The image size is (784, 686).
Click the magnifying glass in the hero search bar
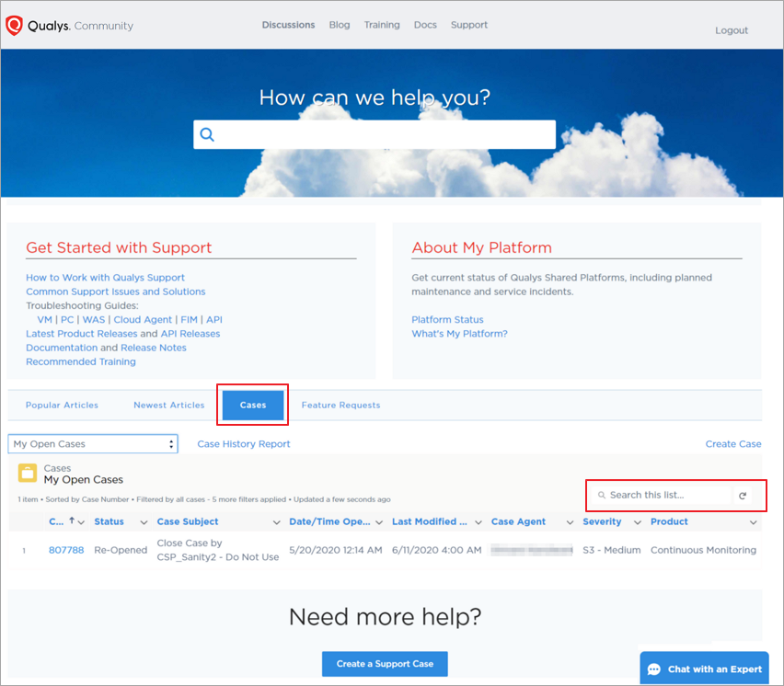coord(207,134)
